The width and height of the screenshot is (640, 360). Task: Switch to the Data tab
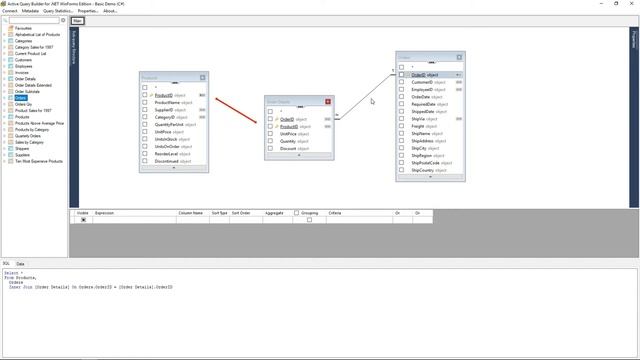coord(20,264)
